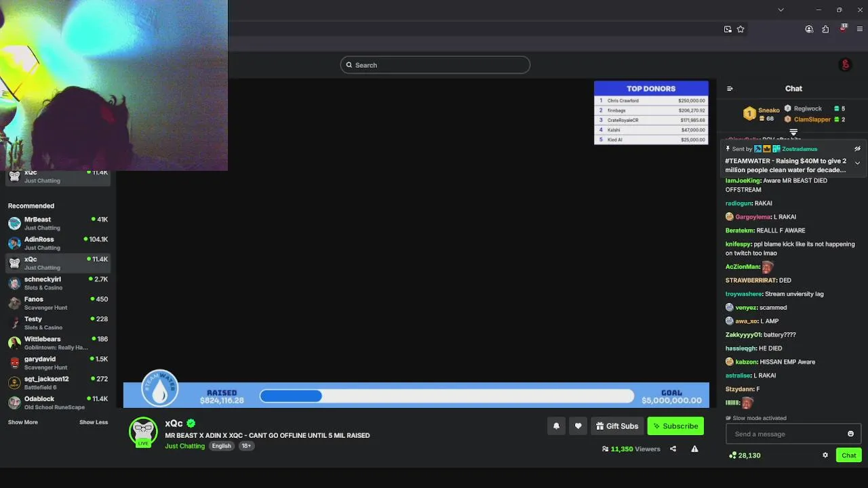Hide the pinned message with eye-slash icon
Image resolution: width=868 pixels, height=488 pixels.
tap(857, 148)
